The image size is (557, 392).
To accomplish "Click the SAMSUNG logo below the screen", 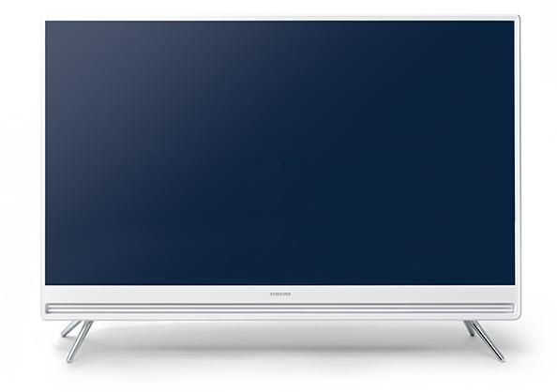I will click(280, 294).
